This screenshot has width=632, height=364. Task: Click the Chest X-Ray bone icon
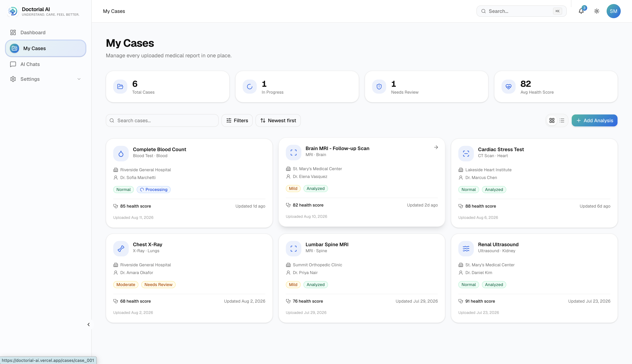(x=121, y=248)
